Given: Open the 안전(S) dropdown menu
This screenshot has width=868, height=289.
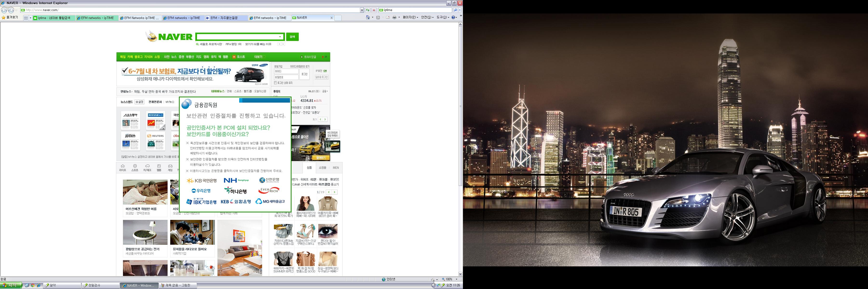Looking at the screenshot, I should click(x=427, y=18).
